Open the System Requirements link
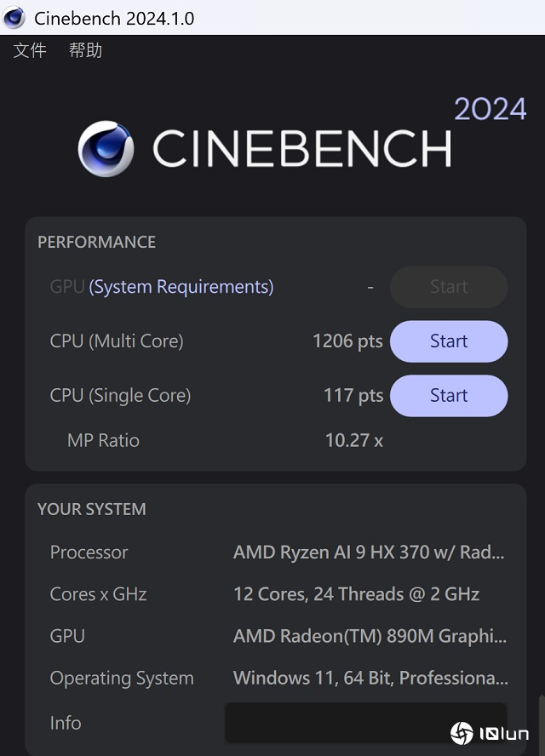The height and width of the screenshot is (756, 545). 181,287
